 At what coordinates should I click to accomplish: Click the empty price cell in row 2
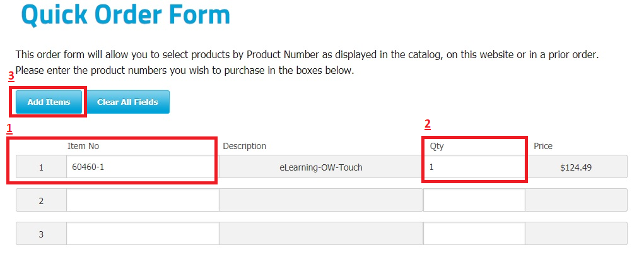[576, 200]
